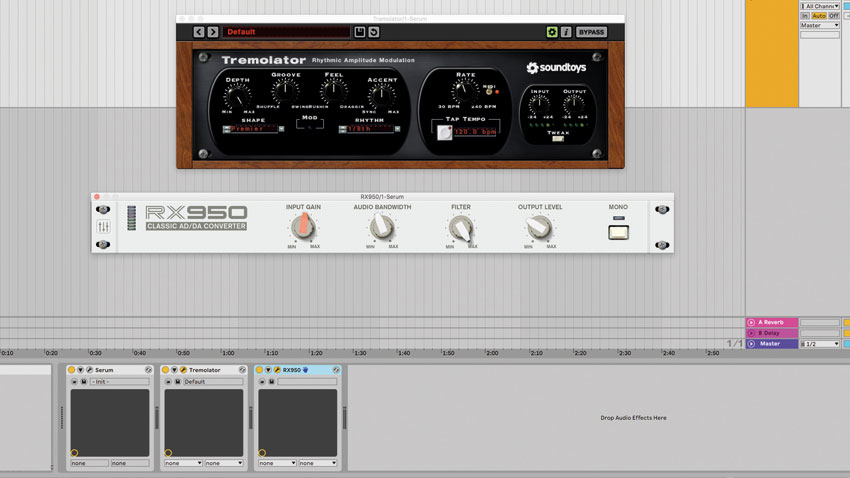The image size is (850, 478).
Task: Save the Tremolator preset with floppy icon
Action: 359,32
